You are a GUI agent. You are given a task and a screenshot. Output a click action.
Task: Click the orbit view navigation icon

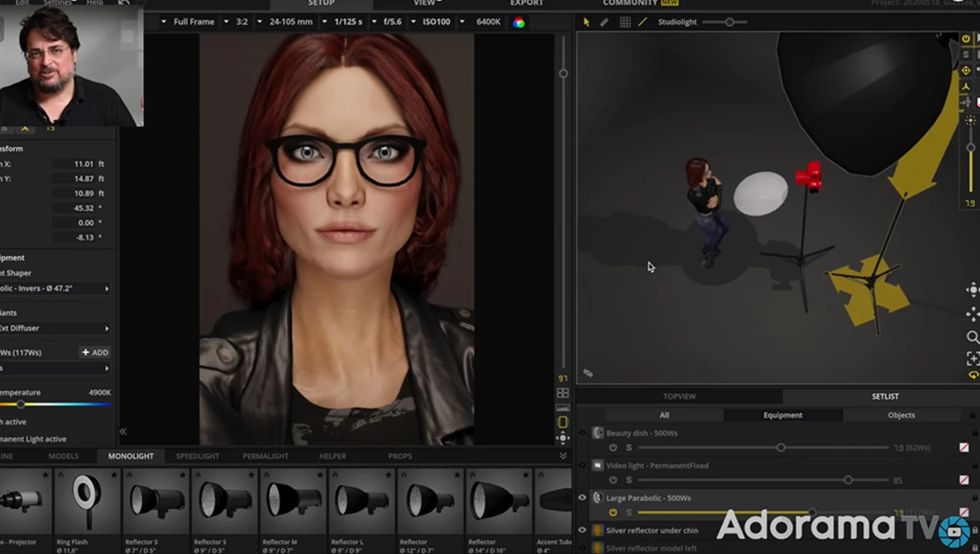point(973,289)
